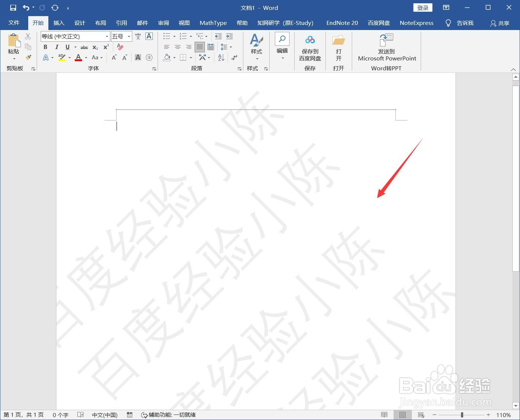The height and width of the screenshot is (420, 520).
Task: Toggle subscript formatting
Action: click(x=95, y=47)
